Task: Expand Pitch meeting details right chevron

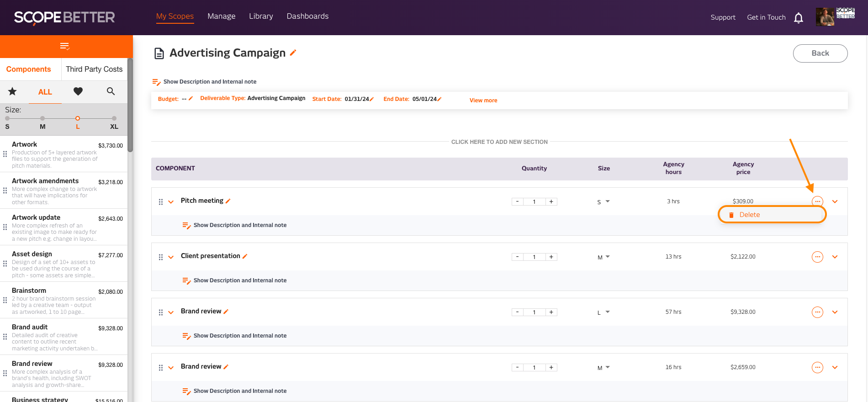Action: pyautogui.click(x=835, y=201)
